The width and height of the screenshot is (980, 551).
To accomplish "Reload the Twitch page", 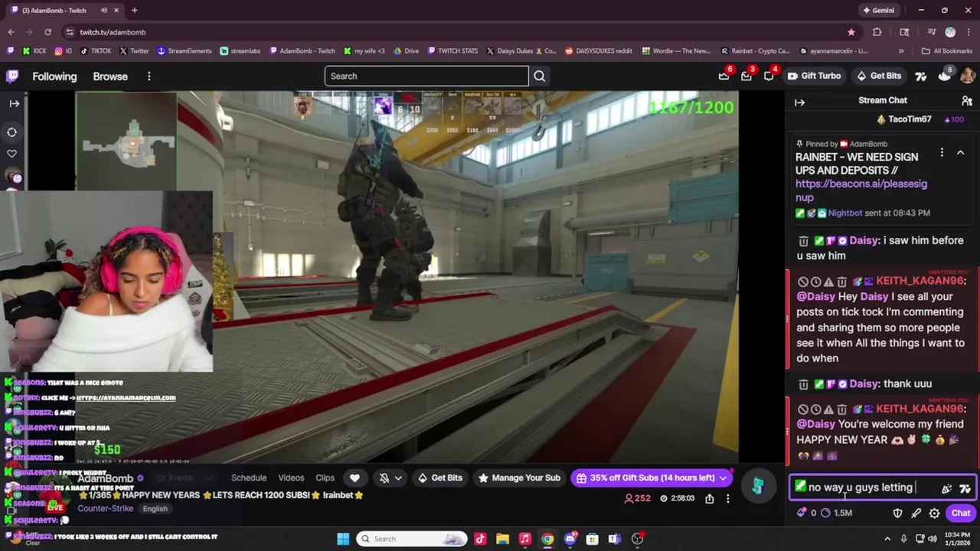I will [47, 32].
